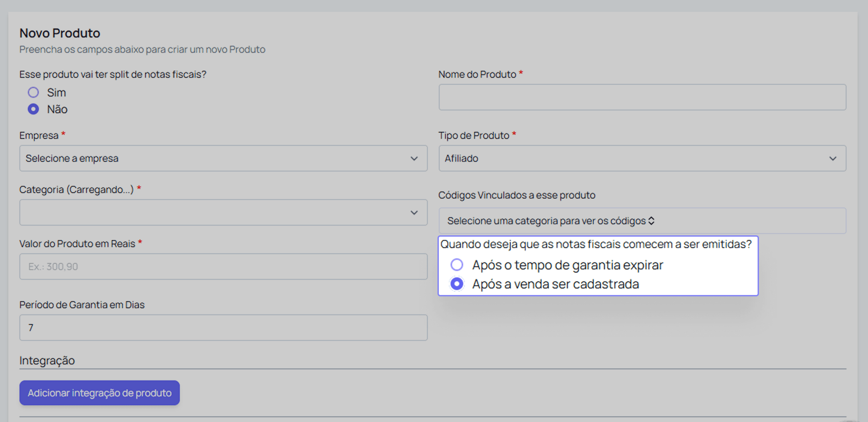Click chevron arrow in Empresa select

click(414, 159)
